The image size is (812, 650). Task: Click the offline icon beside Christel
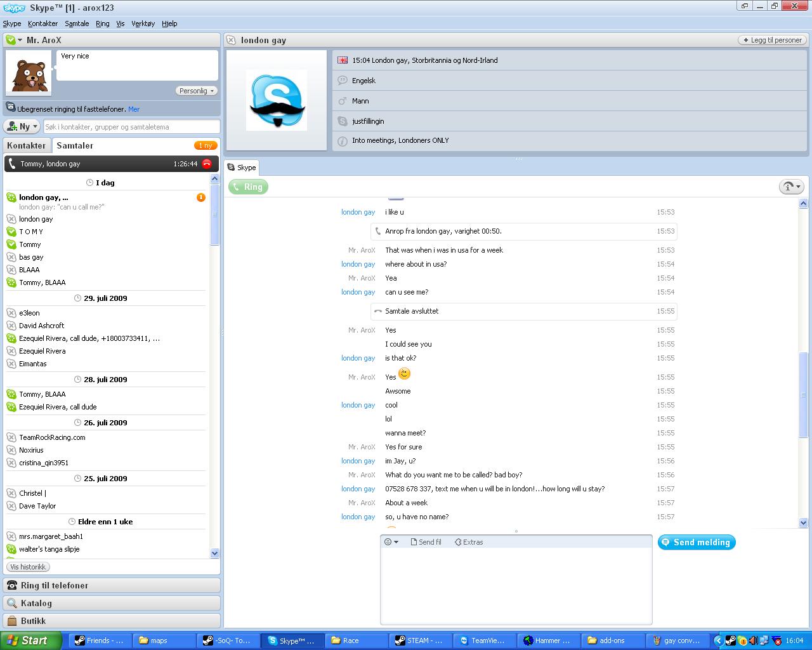point(11,493)
